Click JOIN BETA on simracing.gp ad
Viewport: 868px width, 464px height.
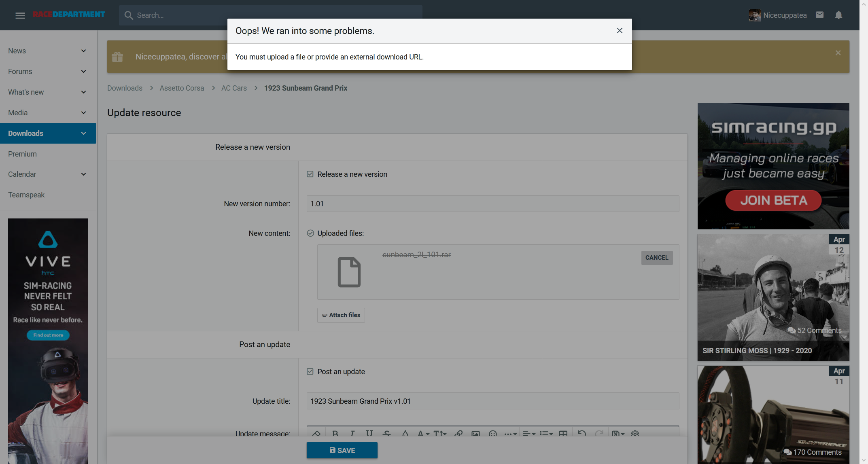(x=773, y=201)
